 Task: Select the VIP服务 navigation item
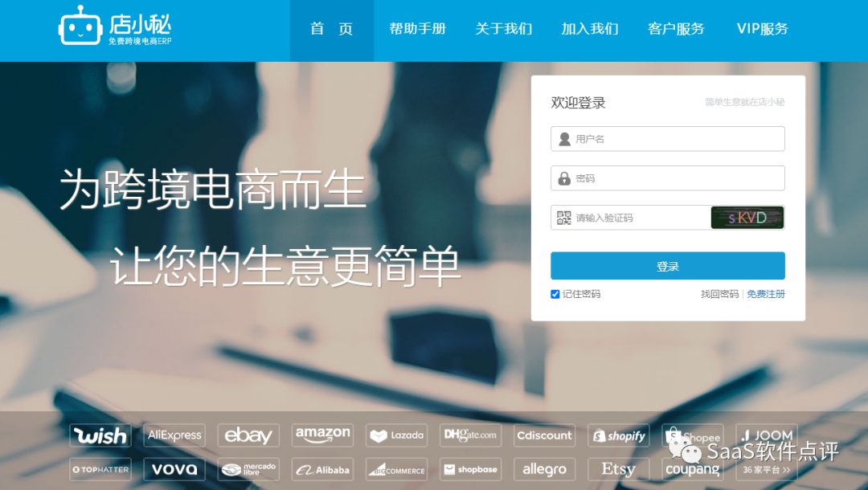tap(761, 29)
